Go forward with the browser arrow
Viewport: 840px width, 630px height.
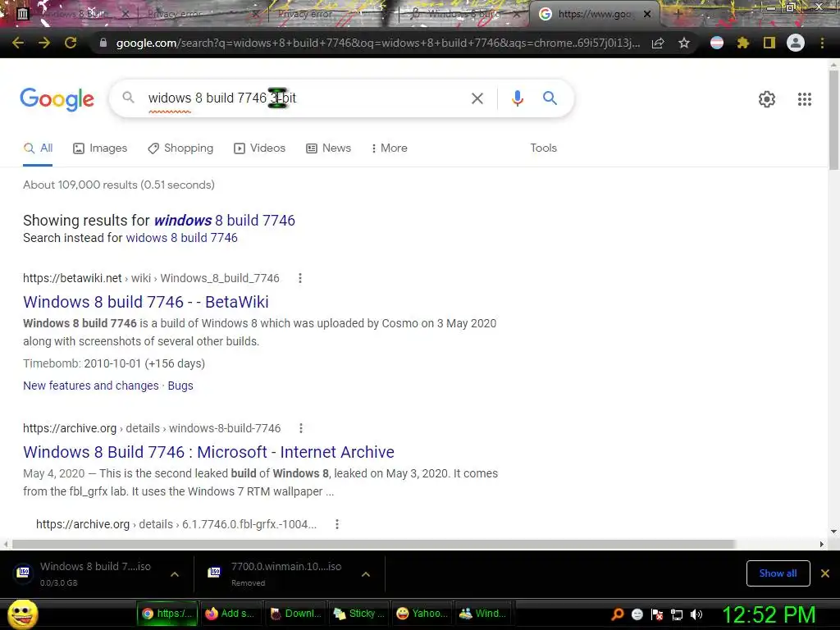tap(44, 43)
